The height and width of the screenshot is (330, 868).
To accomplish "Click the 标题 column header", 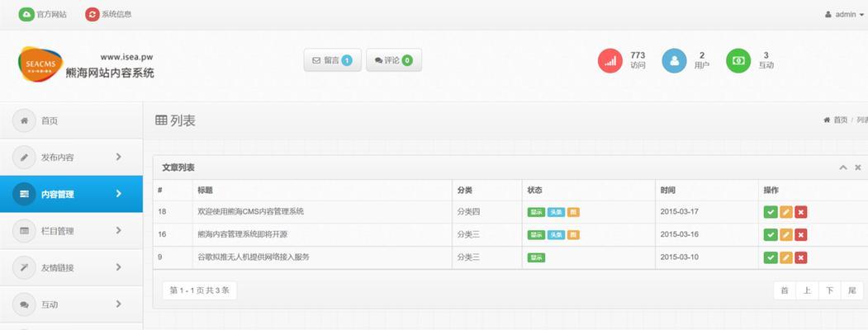I will (x=206, y=190).
